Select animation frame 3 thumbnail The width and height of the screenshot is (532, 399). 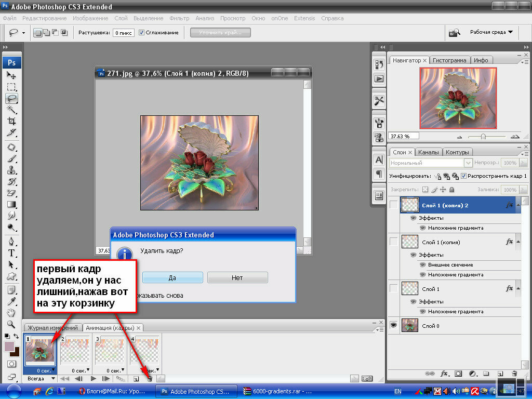click(x=109, y=350)
